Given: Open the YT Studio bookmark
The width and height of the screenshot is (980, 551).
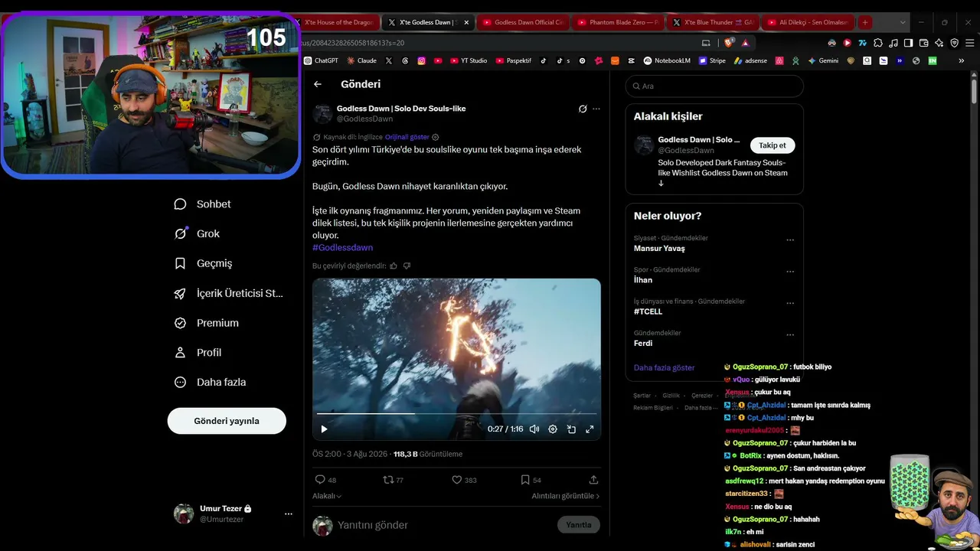Looking at the screenshot, I should coord(469,60).
